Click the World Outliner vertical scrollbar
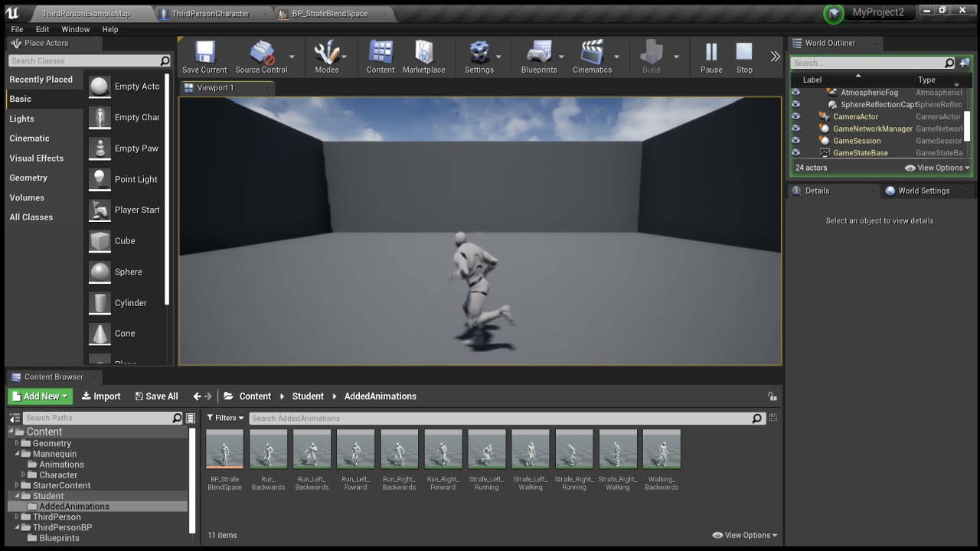This screenshot has height=551, width=980. 967,126
